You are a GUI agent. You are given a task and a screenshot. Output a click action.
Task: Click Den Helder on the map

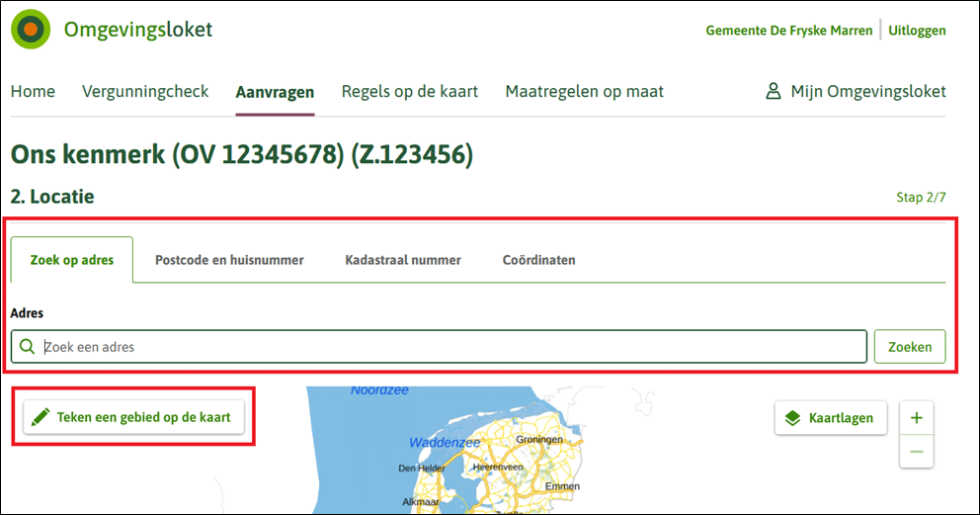coord(421,469)
